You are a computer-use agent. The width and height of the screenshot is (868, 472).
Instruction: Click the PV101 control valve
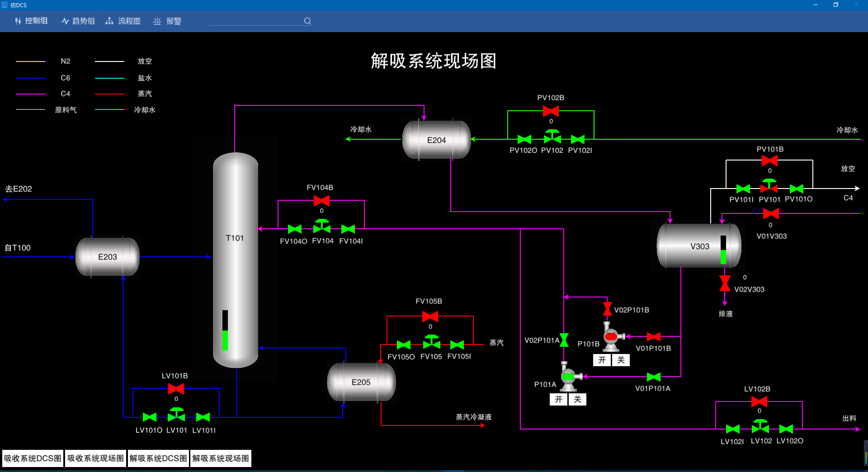click(x=769, y=186)
